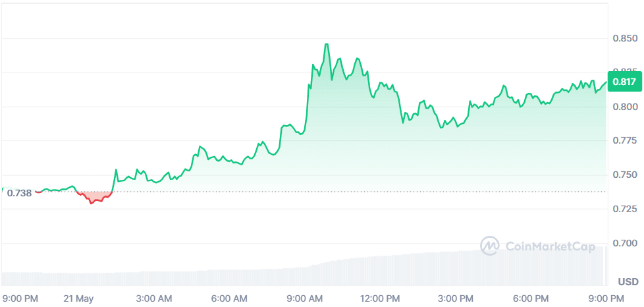Screen dimensions: 644x307
Task: Click the CoinMarketCap logo icon
Action: click(490, 246)
